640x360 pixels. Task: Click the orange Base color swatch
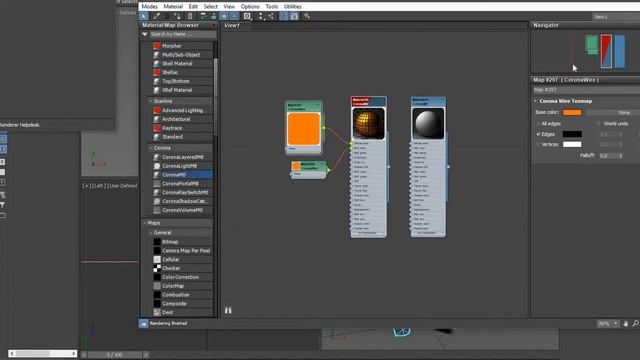(x=572, y=112)
